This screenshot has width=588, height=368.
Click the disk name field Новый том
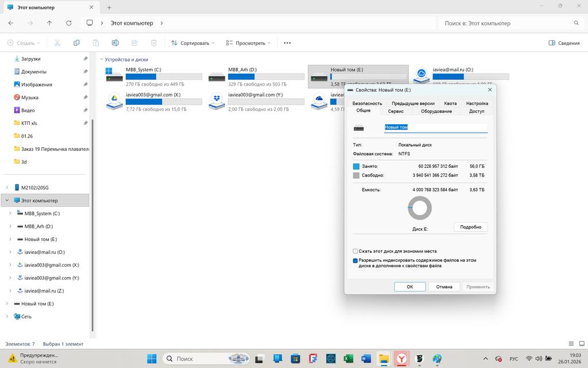pos(435,127)
